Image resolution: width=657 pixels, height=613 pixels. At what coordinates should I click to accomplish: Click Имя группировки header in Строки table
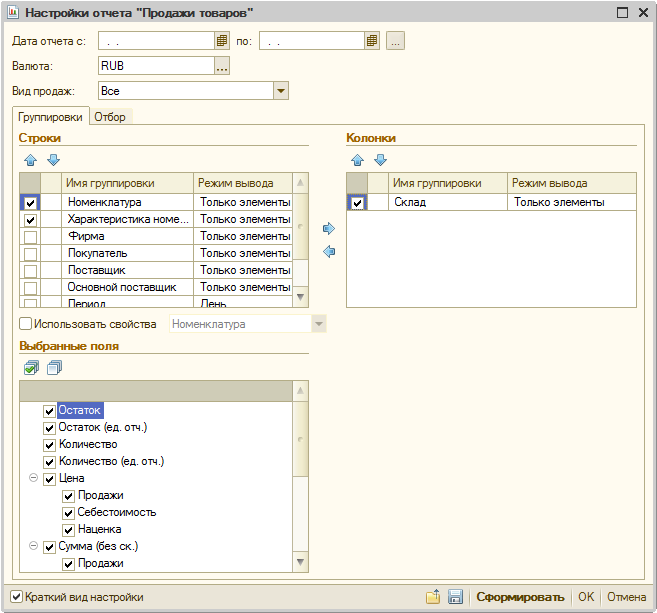tap(127, 183)
